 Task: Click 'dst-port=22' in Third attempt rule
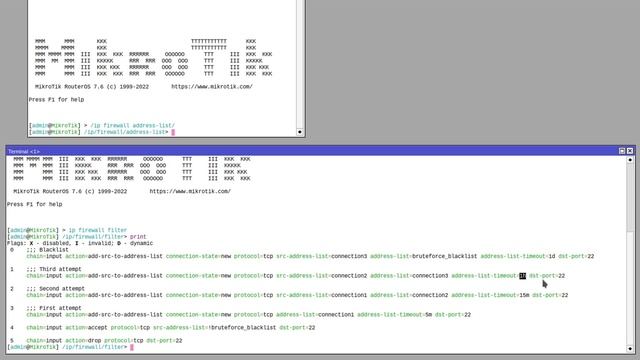(x=547, y=276)
